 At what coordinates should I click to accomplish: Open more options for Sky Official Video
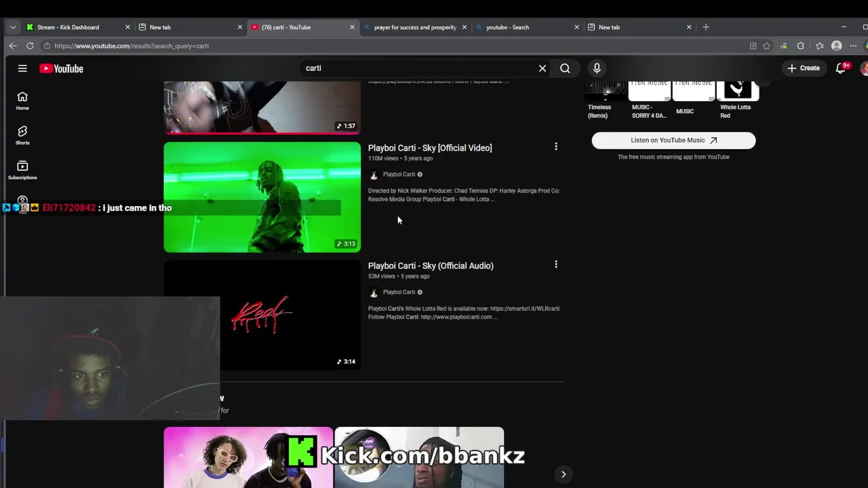coord(556,146)
